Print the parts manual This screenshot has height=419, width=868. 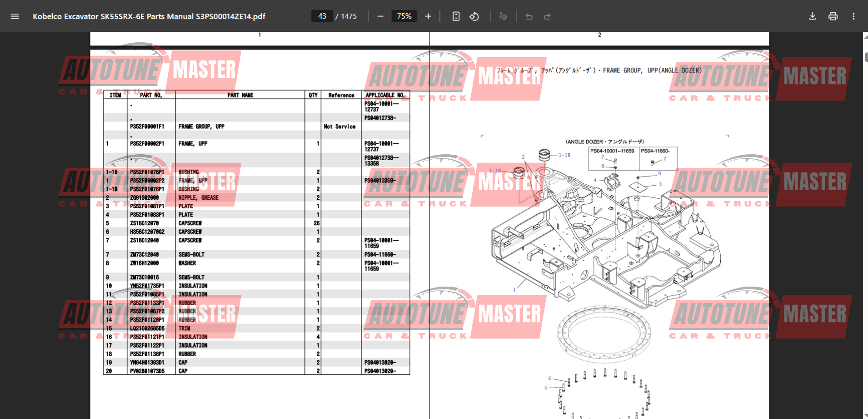[833, 16]
